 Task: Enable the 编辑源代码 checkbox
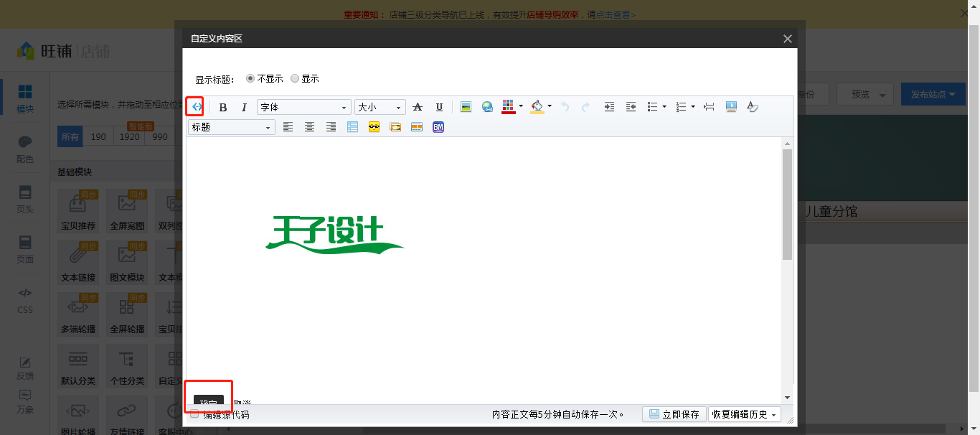[x=194, y=414]
